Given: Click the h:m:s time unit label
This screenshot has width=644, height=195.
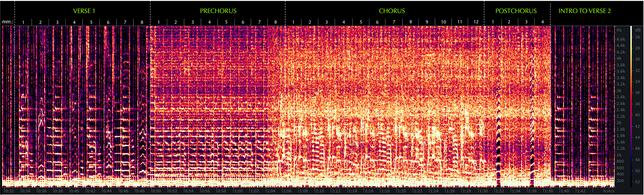Looking at the screenshot, I should coord(609,191).
